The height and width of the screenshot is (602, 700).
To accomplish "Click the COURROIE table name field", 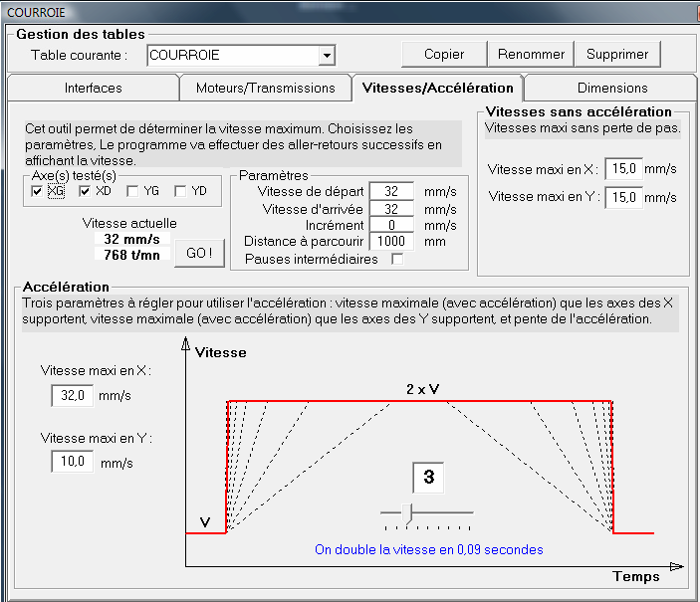I will [x=233, y=56].
